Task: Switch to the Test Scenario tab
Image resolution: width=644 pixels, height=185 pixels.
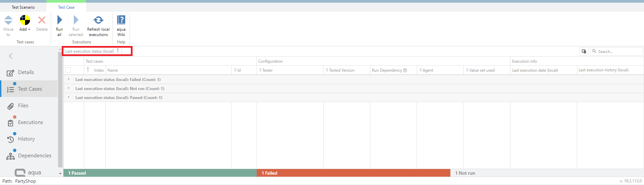Action: (x=23, y=7)
